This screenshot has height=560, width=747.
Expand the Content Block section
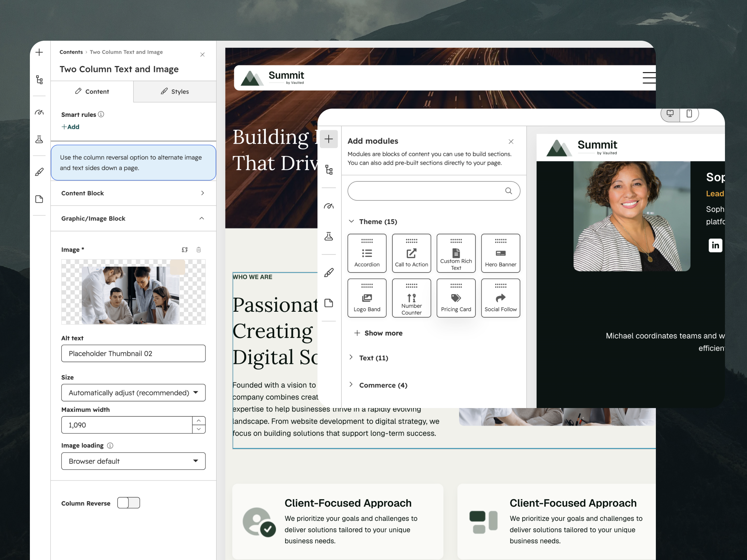click(x=133, y=193)
